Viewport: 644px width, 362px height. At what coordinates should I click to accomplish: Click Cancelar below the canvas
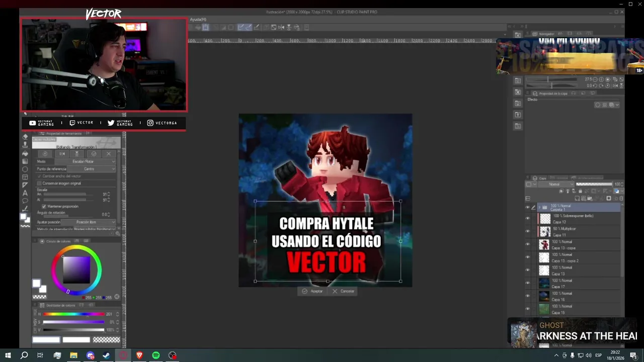(x=344, y=291)
